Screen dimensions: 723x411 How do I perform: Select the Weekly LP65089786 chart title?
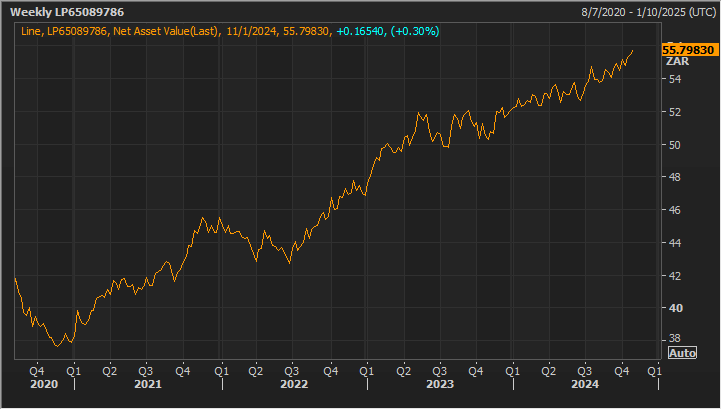coord(67,12)
